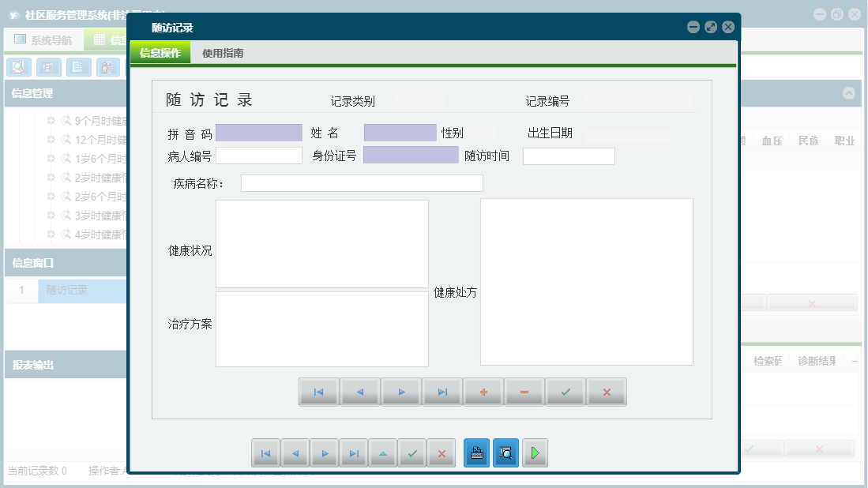Jump to last record in form navigator
Screen dimensions: 868x488
[442, 392]
